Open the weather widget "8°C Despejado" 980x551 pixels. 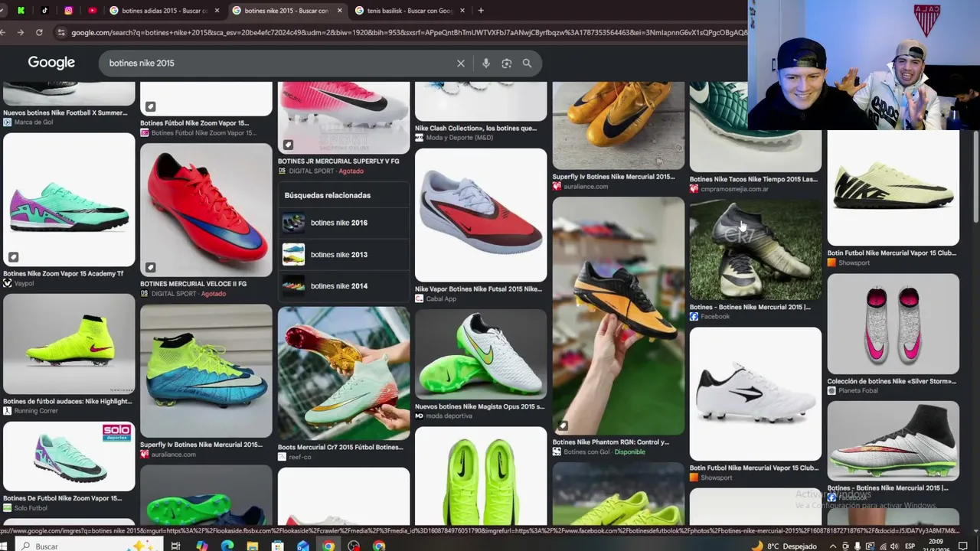click(x=784, y=546)
